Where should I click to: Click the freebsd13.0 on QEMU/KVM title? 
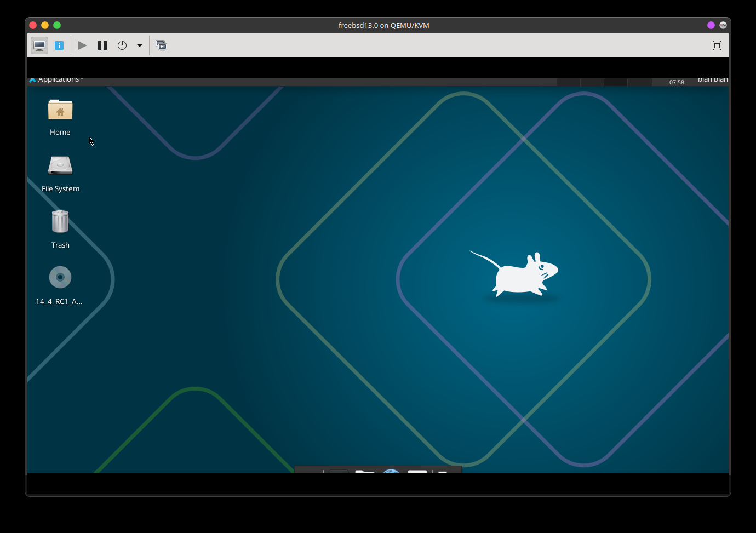pos(383,25)
